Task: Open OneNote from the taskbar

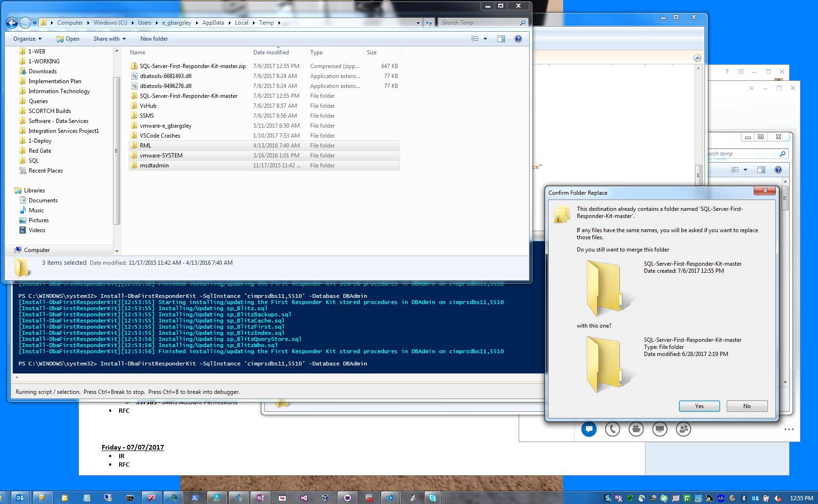Action: click(261, 497)
